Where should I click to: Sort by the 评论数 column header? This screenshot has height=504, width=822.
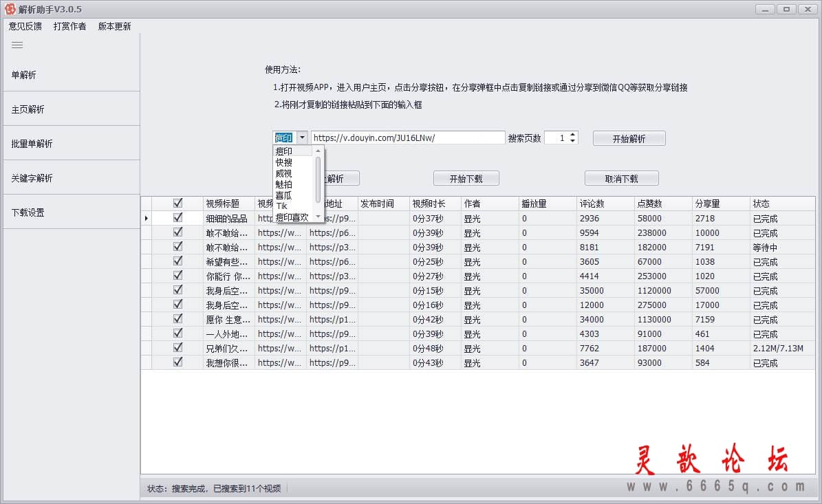coord(605,204)
